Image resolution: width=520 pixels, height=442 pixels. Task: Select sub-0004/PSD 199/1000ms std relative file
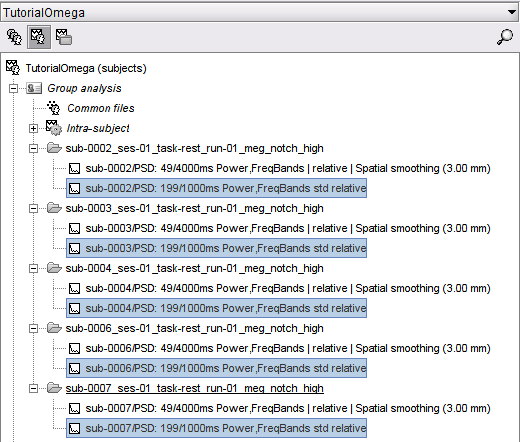[226, 308]
